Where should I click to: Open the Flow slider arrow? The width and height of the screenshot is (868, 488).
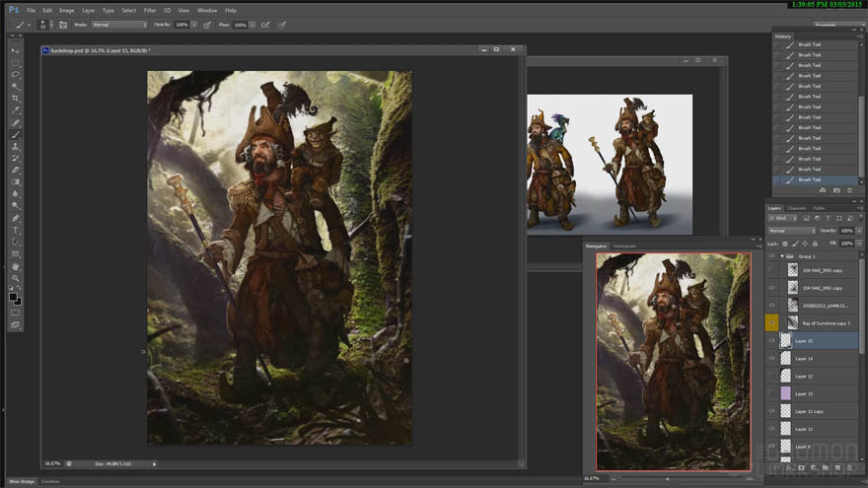coord(253,25)
